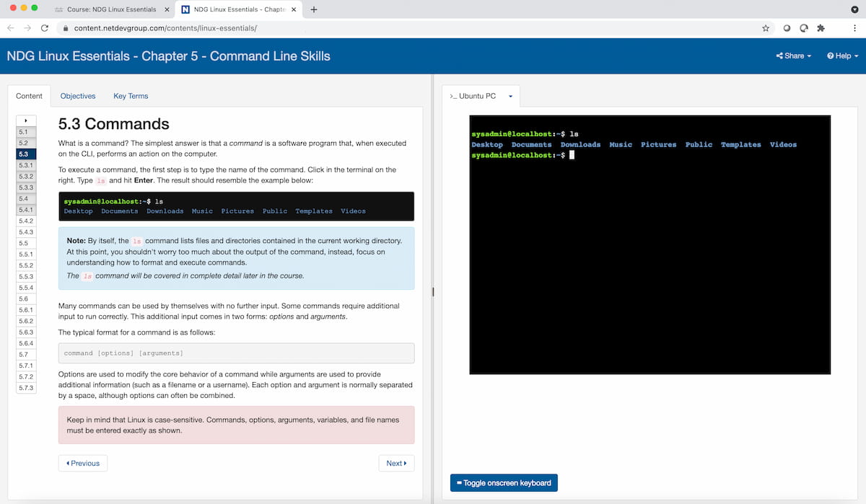Click the browser forward arrow
Image resolution: width=866 pixels, height=504 pixels.
coord(27,28)
